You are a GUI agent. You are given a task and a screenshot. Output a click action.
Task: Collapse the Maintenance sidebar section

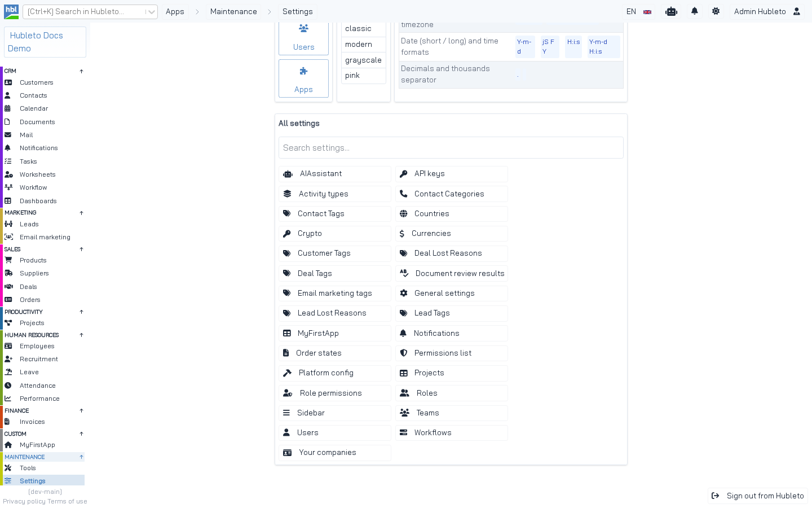(x=81, y=457)
